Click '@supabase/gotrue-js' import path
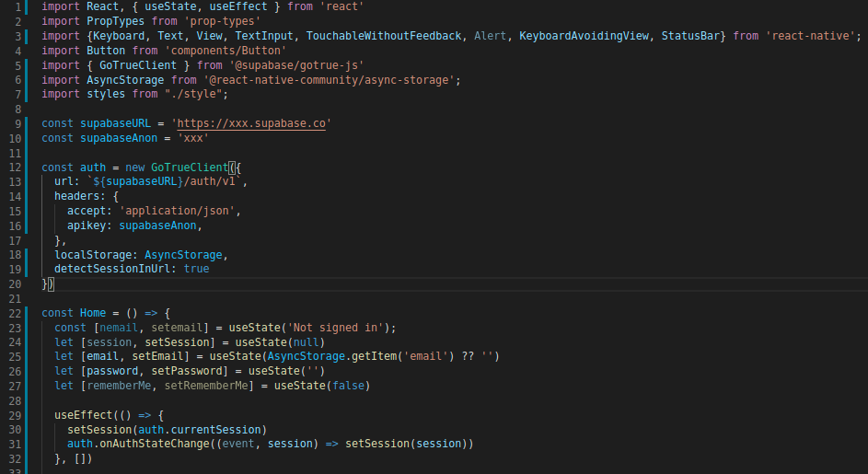868x474 pixels. 296,65
